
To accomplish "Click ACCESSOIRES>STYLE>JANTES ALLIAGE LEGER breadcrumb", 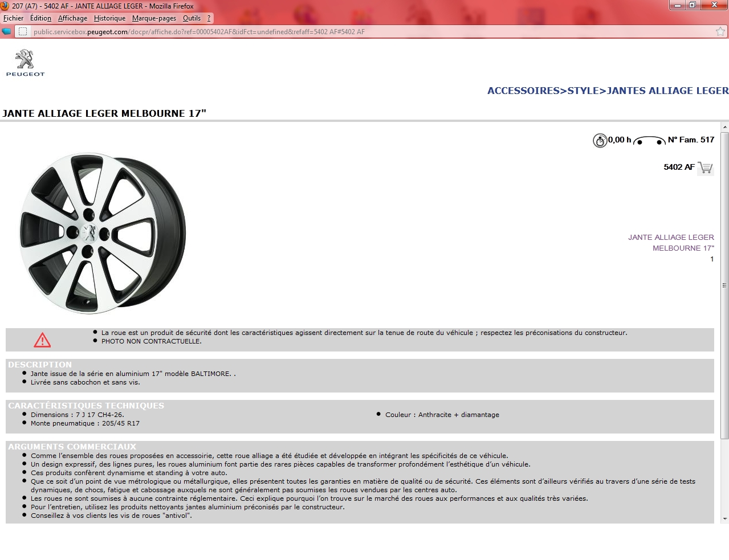I will coord(608,91).
